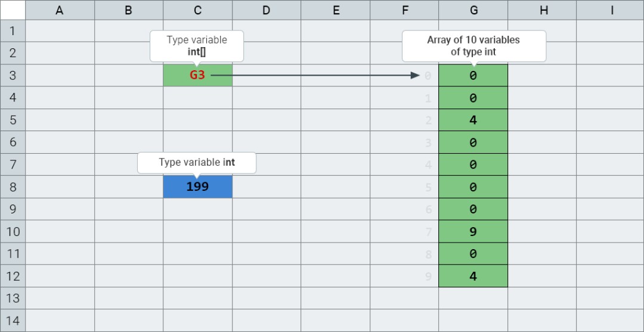Viewport: 644px width, 332px height.
Task: Click row header 14
Action: pos(13,321)
